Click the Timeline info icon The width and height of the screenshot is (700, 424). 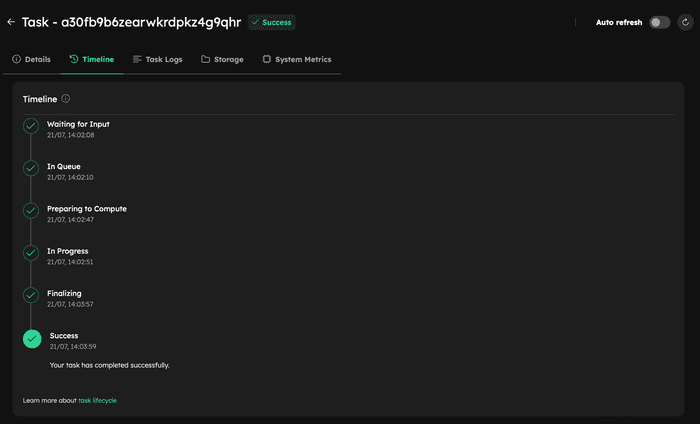(x=66, y=99)
